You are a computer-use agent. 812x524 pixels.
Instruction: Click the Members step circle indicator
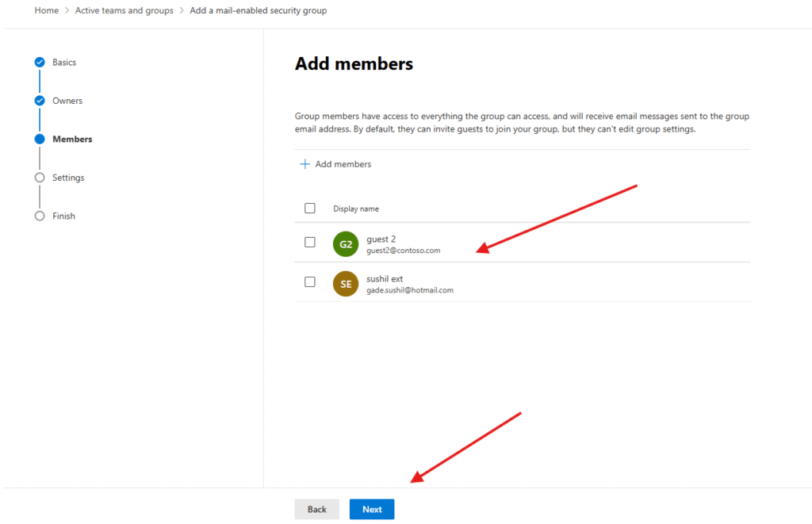40,139
